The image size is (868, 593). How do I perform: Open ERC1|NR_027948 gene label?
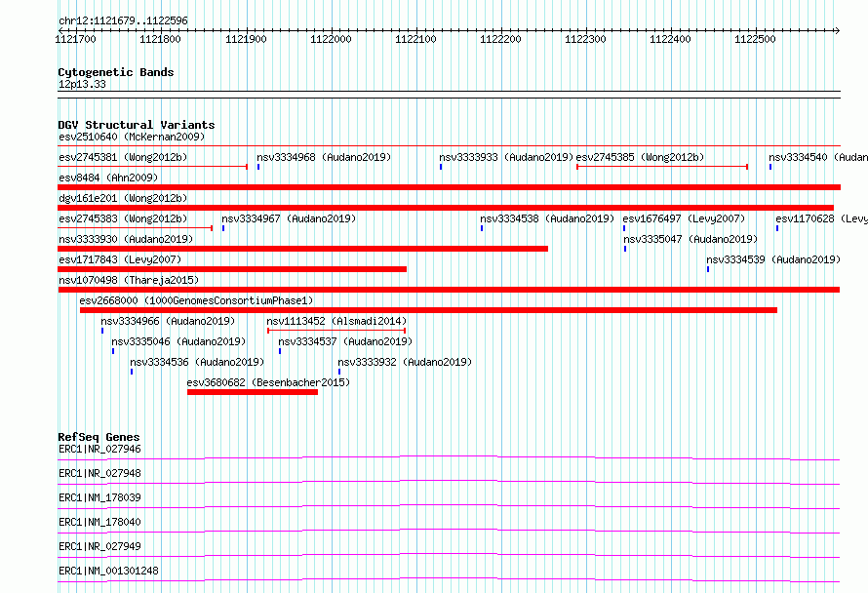click(99, 473)
